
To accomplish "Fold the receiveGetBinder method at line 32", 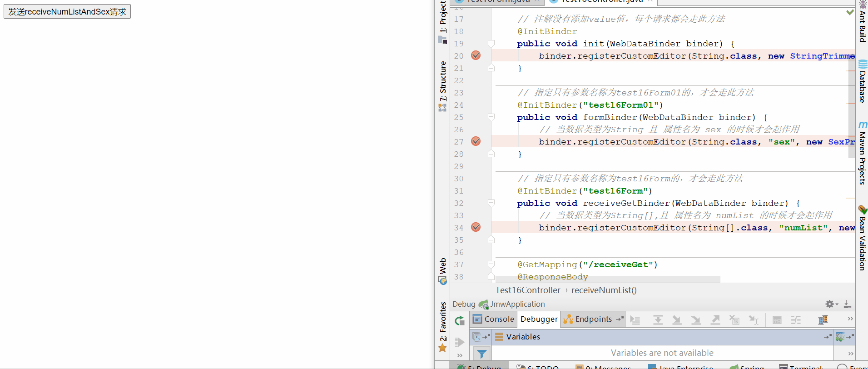I will point(491,203).
